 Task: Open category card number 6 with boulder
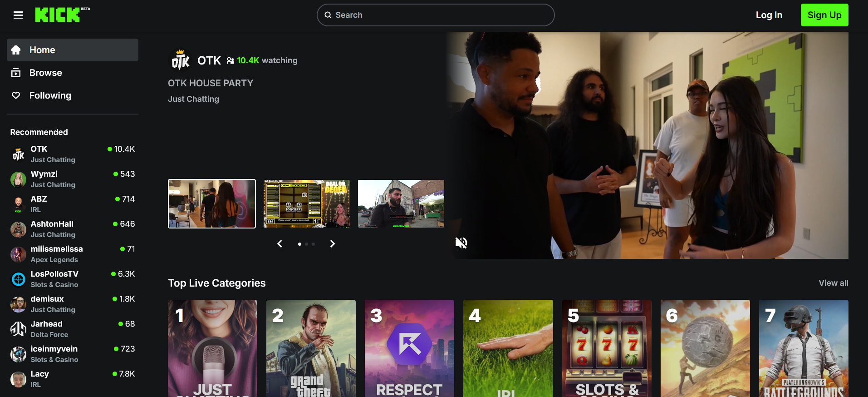point(705,348)
